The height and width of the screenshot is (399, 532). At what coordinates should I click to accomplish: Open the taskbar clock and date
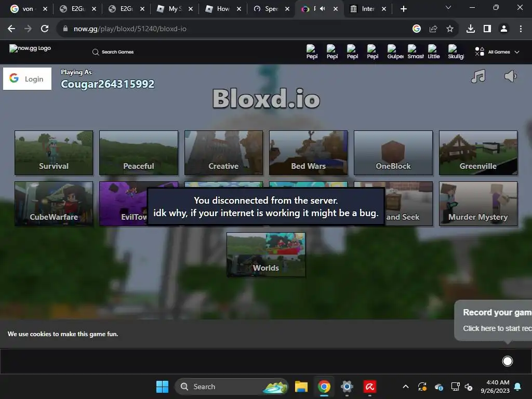coord(495,387)
